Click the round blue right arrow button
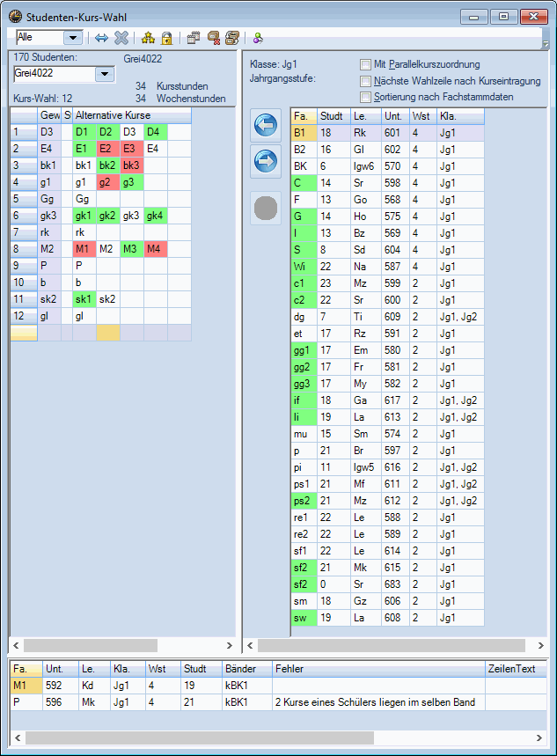The image size is (557, 756). coord(265,163)
